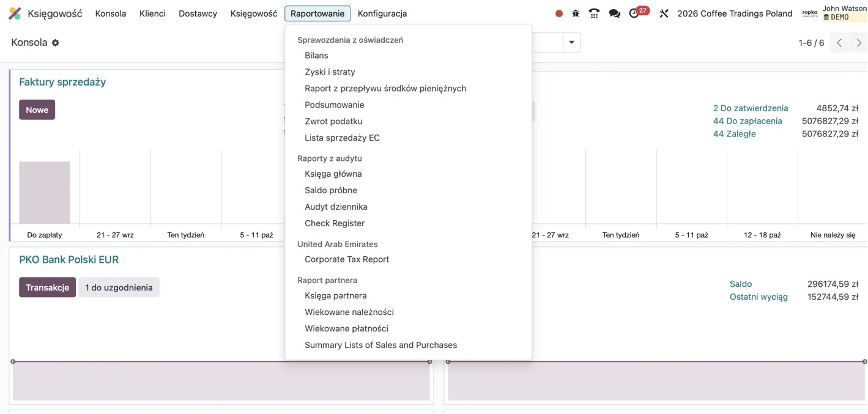The width and height of the screenshot is (868, 414).
Task: Open Księga partnera report
Action: [409, 296]
